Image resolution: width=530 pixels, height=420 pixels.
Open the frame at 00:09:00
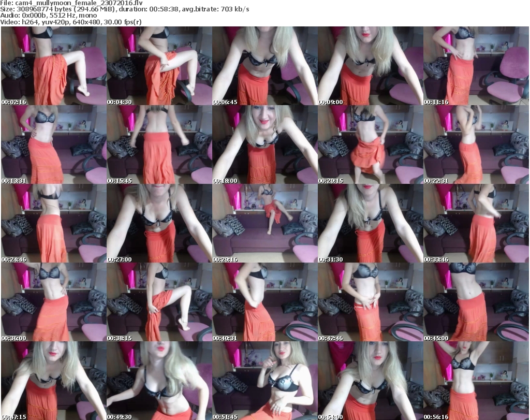[371, 66]
